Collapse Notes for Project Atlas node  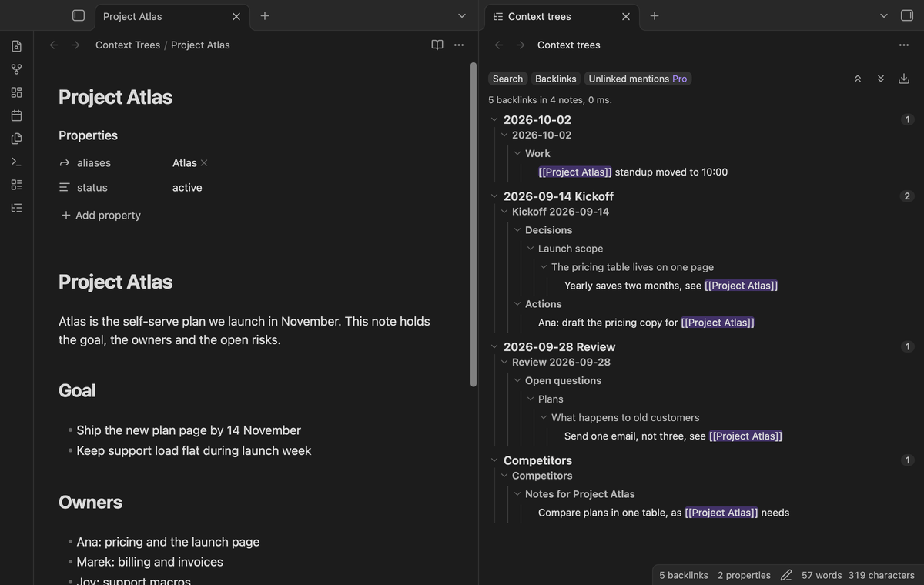517,494
